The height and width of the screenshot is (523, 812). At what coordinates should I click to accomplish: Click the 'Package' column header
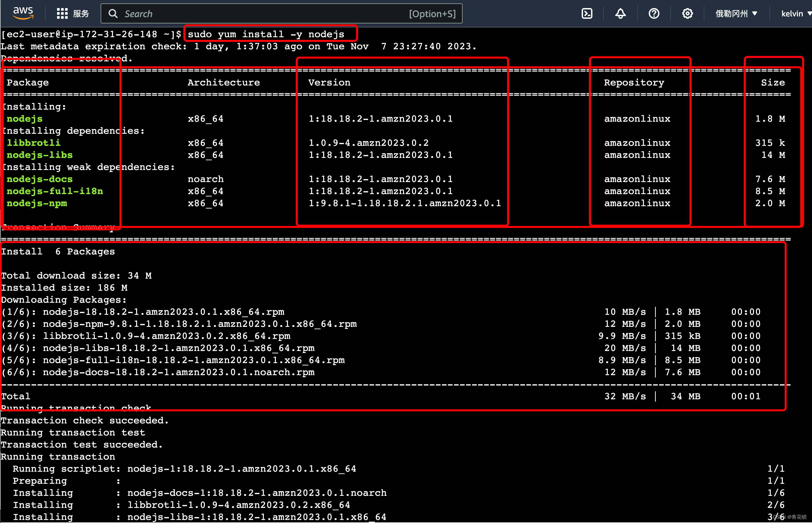point(28,82)
